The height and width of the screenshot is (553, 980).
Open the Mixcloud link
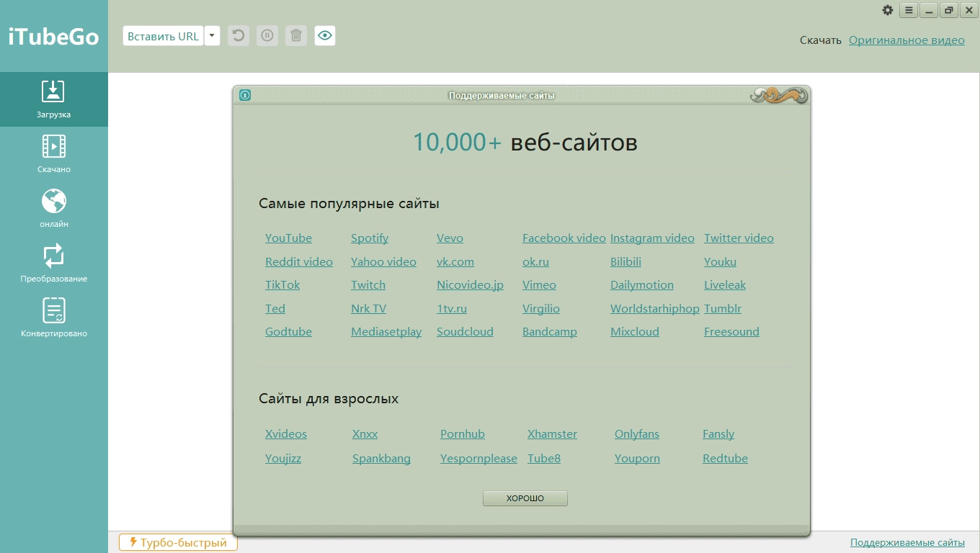(x=635, y=332)
